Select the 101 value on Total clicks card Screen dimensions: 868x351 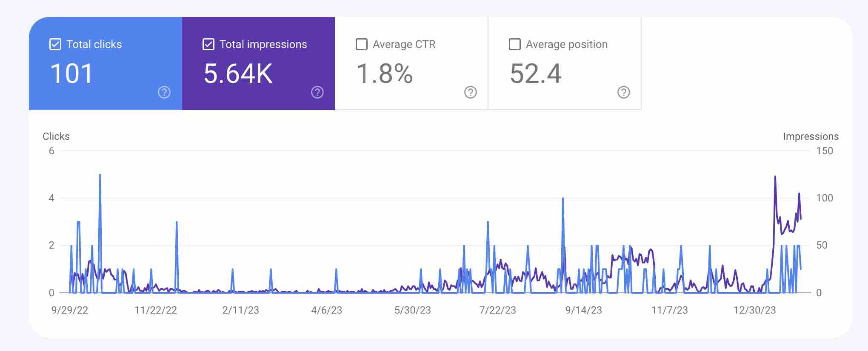tap(71, 74)
